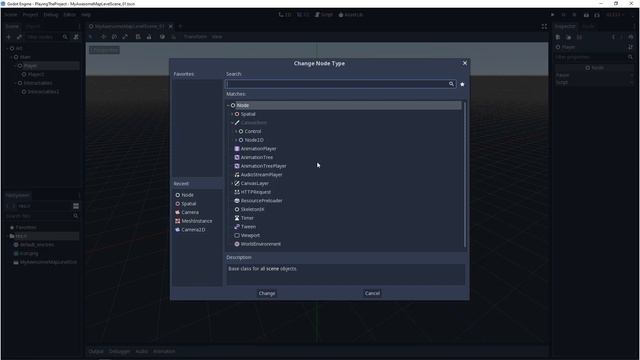Expand the Spatial branch arrow

tap(232, 114)
